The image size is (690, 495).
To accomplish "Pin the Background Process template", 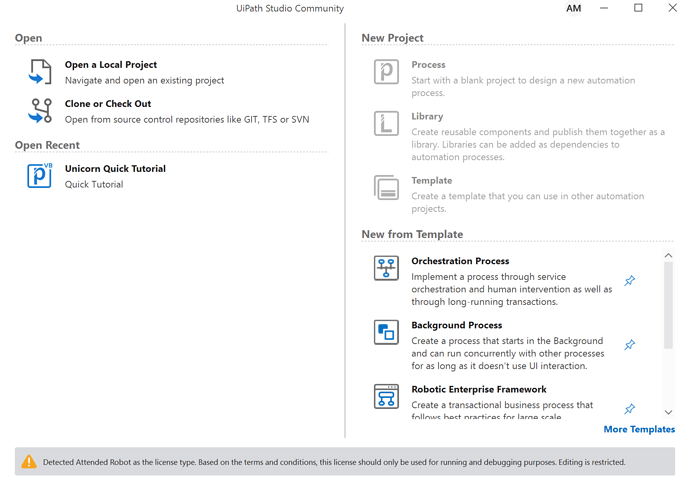I will click(x=630, y=345).
